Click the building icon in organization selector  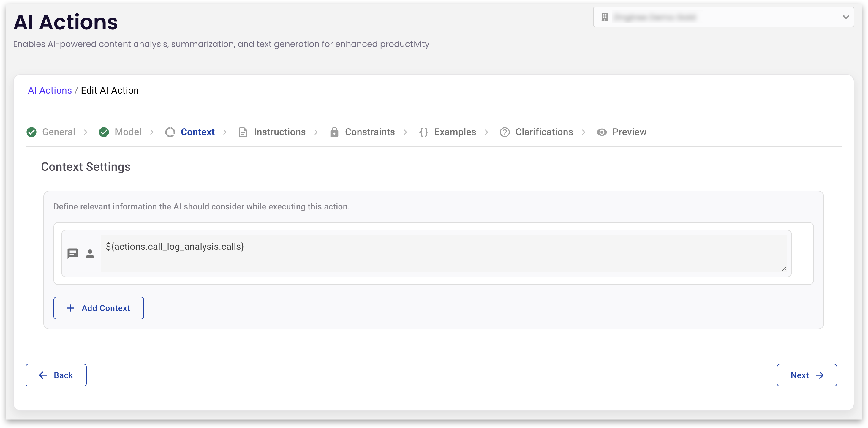click(x=605, y=17)
